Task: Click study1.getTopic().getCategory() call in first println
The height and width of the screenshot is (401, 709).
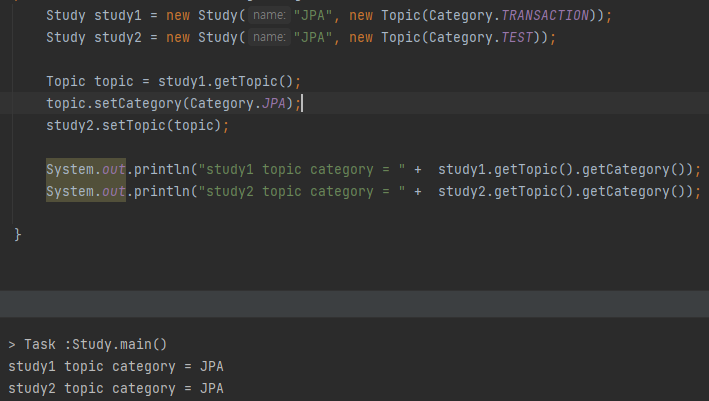Action: point(561,170)
